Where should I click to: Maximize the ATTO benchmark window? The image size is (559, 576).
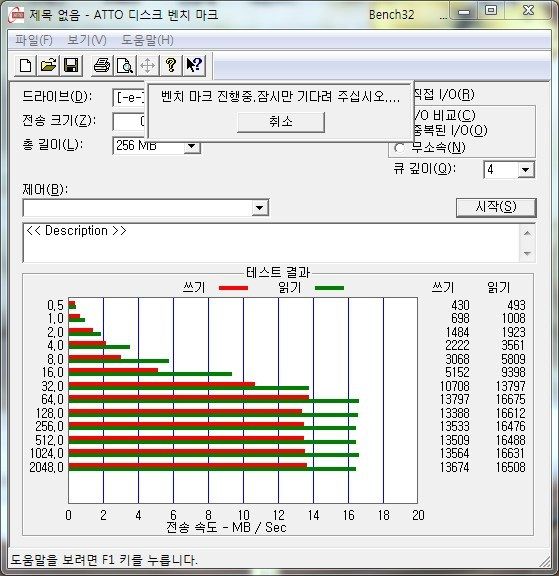[x=491, y=11]
